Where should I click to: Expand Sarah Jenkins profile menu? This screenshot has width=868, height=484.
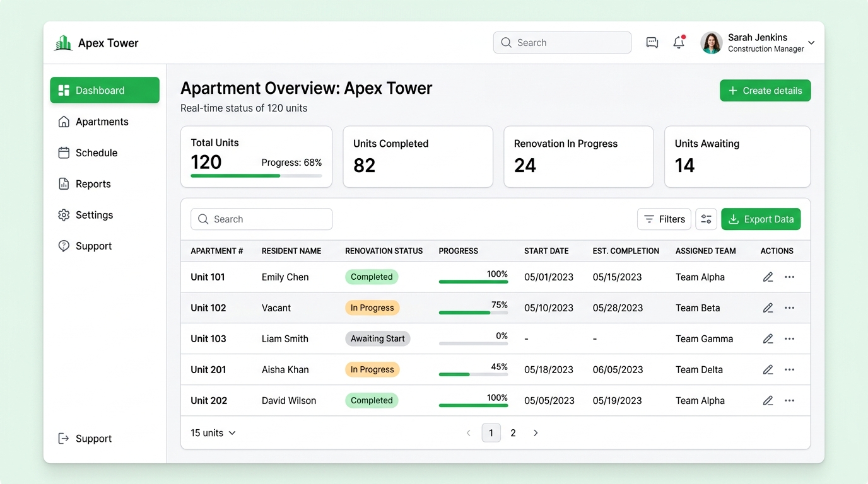tap(811, 43)
